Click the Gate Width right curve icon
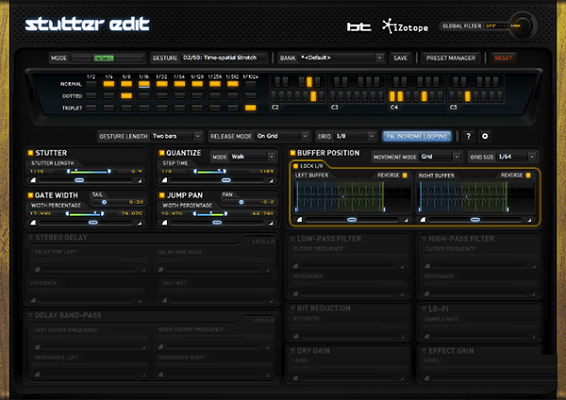 139,223
